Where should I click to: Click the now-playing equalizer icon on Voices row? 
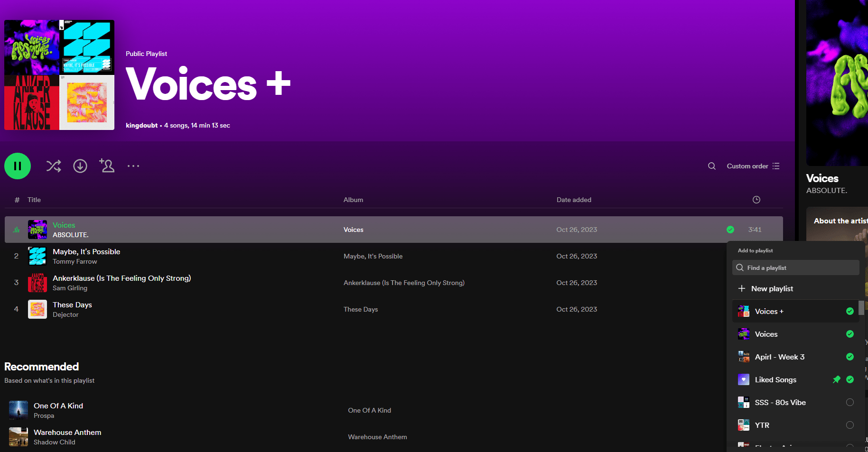click(x=17, y=230)
